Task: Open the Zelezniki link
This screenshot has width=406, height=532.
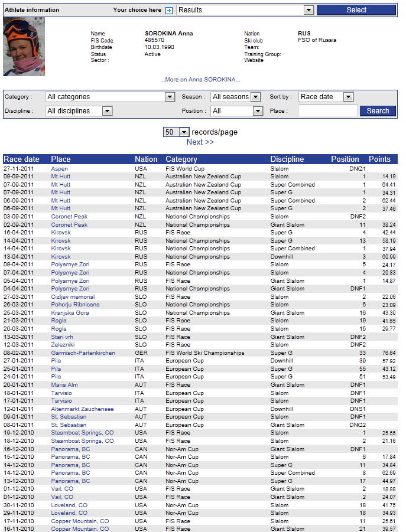Action: pos(63,344)
